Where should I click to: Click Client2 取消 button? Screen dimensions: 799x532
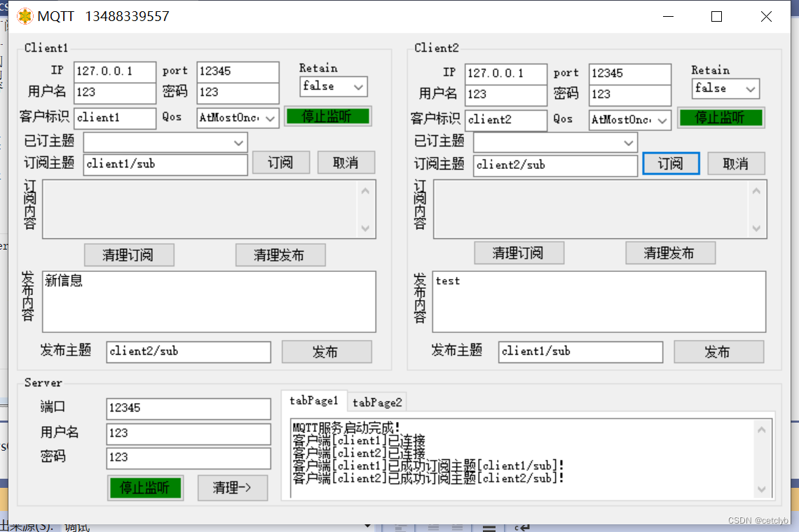(x=736, y=163)
